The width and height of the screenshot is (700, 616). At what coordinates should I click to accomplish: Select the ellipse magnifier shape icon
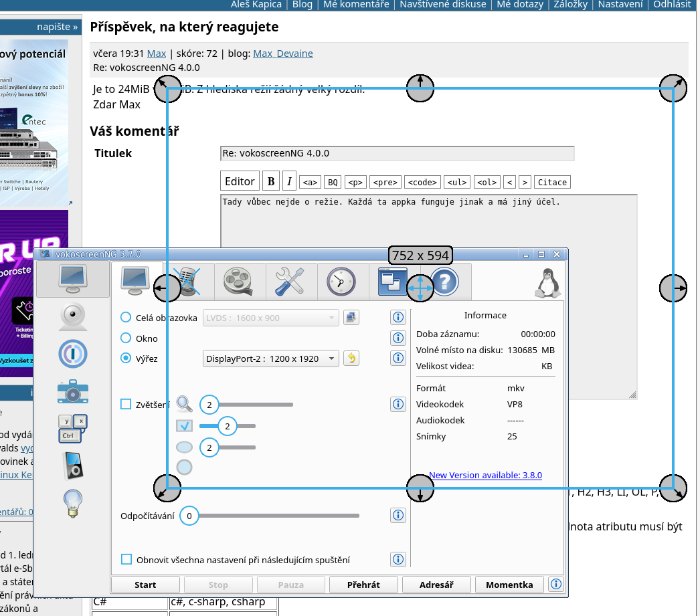coord(184,447)
